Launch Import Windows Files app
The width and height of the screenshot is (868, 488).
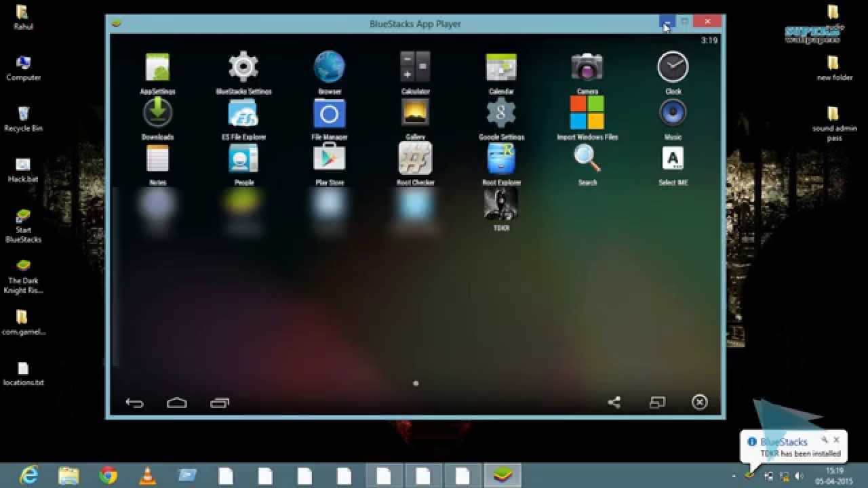point(587,113)
